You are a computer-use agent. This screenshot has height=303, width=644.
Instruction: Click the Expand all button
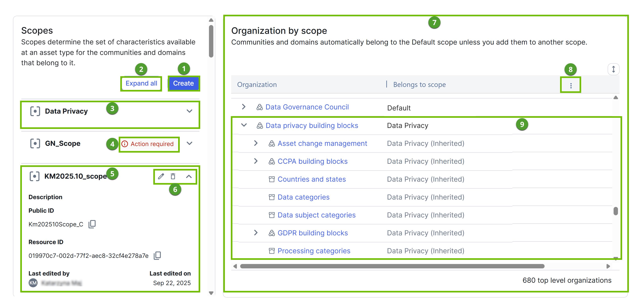point(141,83)
